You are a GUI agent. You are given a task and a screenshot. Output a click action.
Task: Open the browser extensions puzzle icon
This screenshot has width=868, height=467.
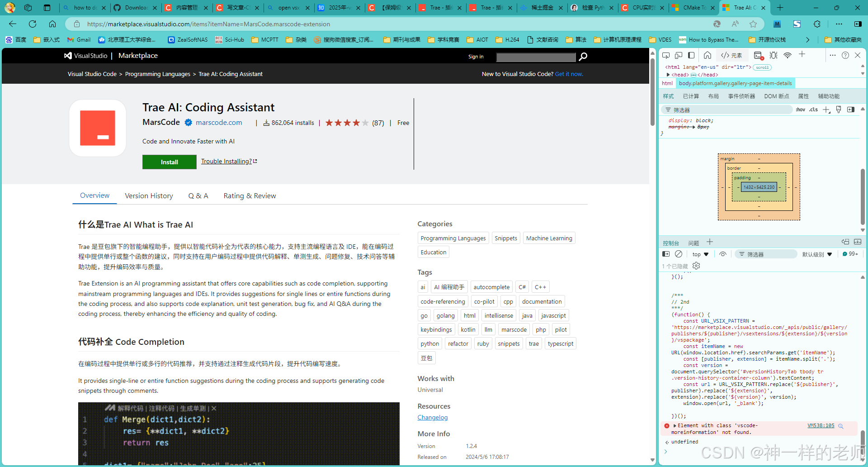tap(817, 24)
